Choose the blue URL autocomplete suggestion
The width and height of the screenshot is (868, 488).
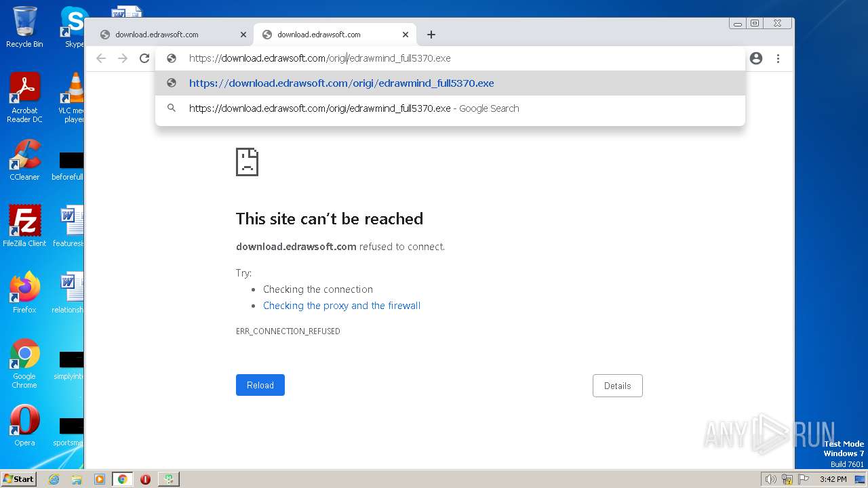click(x=450, y=83)
